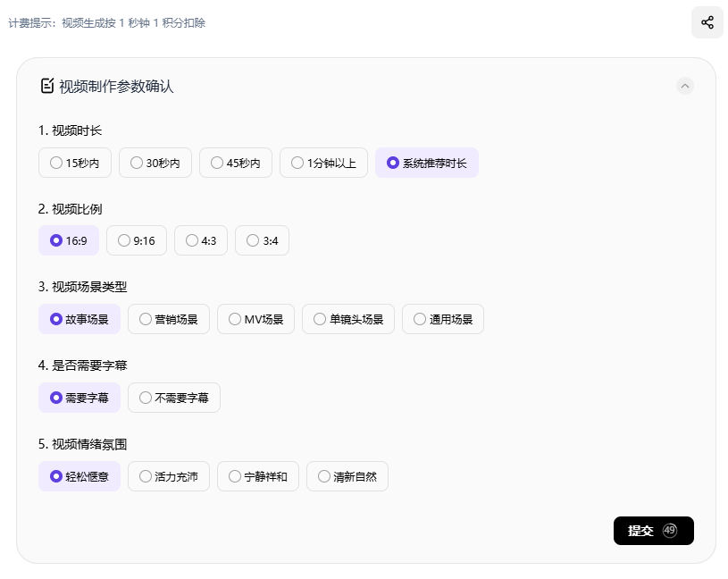Pick the 45秒内 duration option
The image size is (728, 579).
(x=236, y=163)
